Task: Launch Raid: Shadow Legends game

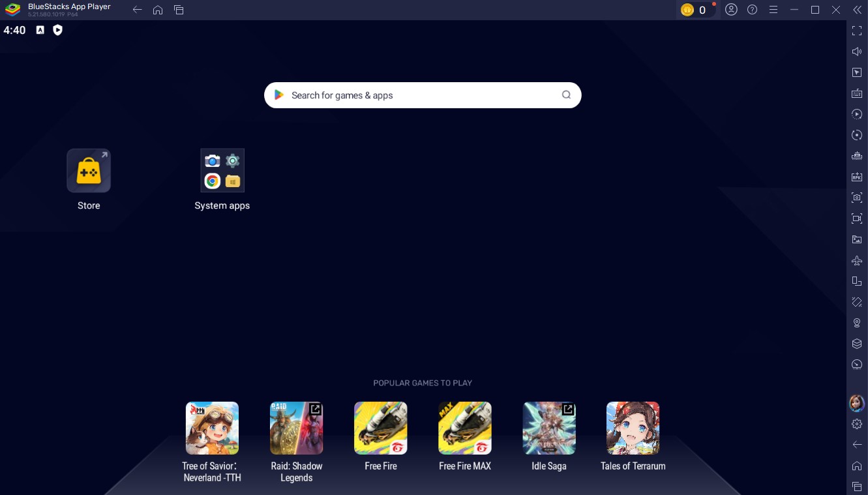Action: point(297,428)
